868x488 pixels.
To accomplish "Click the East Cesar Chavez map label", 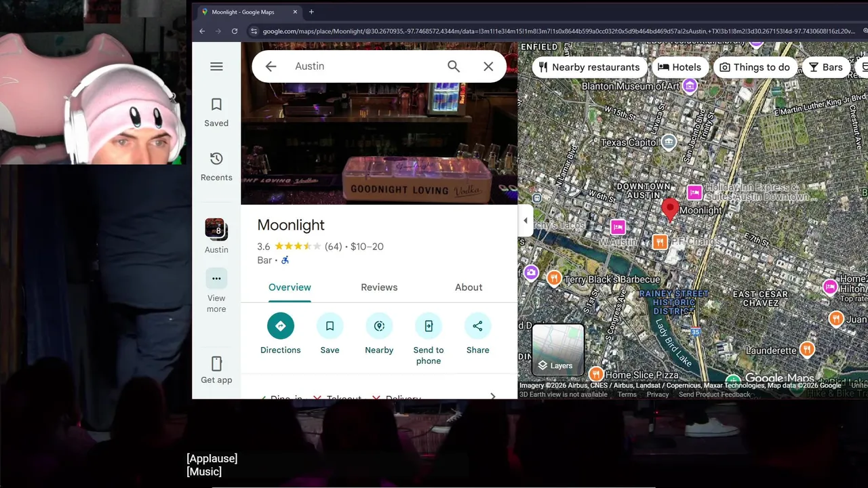I will 761,299.
